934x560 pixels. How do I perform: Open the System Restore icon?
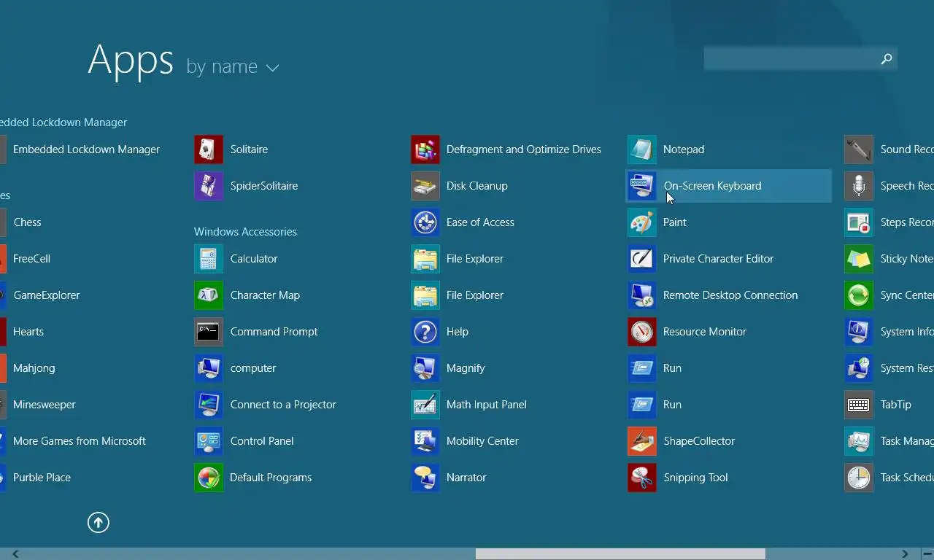click(859, 368)
